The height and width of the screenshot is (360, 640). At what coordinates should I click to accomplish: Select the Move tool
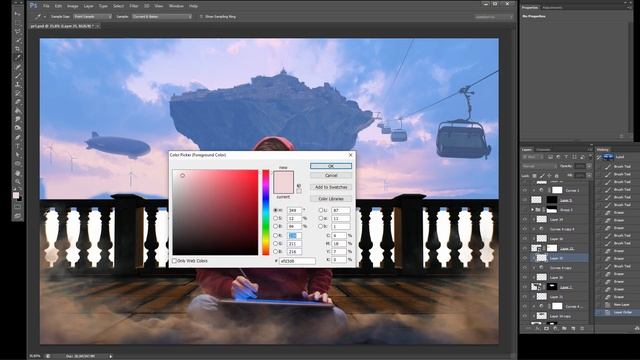tap(18, 14)
